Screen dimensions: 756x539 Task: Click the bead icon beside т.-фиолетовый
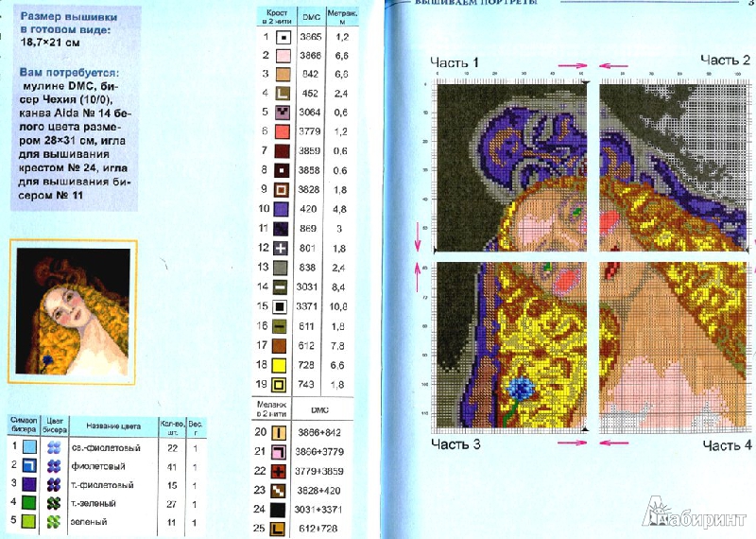[54, 484]
